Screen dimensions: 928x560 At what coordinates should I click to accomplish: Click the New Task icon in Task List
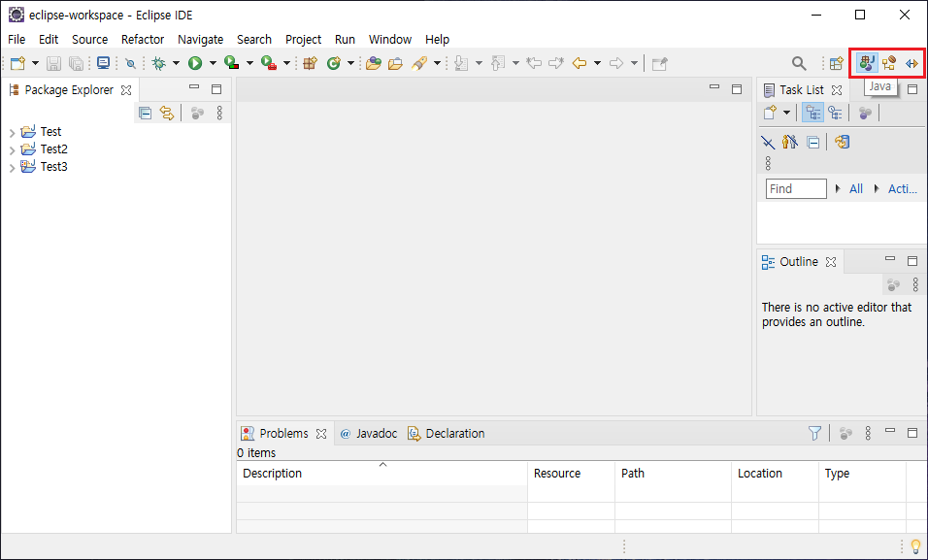pos(770,113)
